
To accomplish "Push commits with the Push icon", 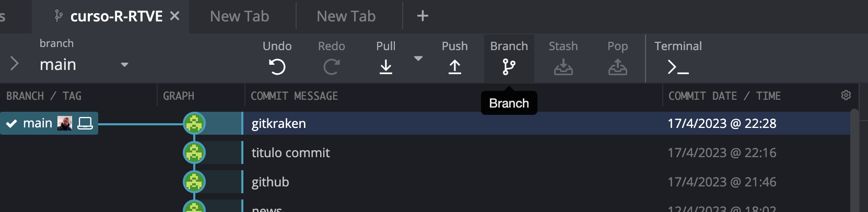I will pyautogui.click(x=454, y=66).
